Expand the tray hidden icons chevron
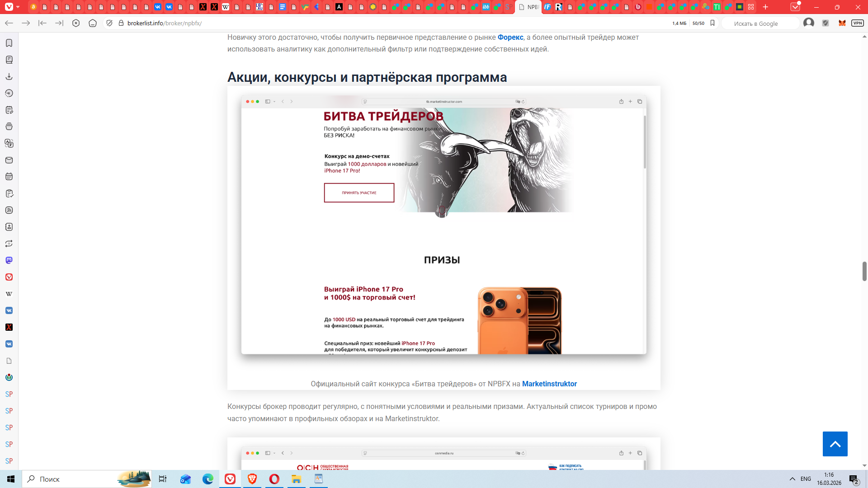868x488 pixels. pyautogui.click(x=792, y=479)
